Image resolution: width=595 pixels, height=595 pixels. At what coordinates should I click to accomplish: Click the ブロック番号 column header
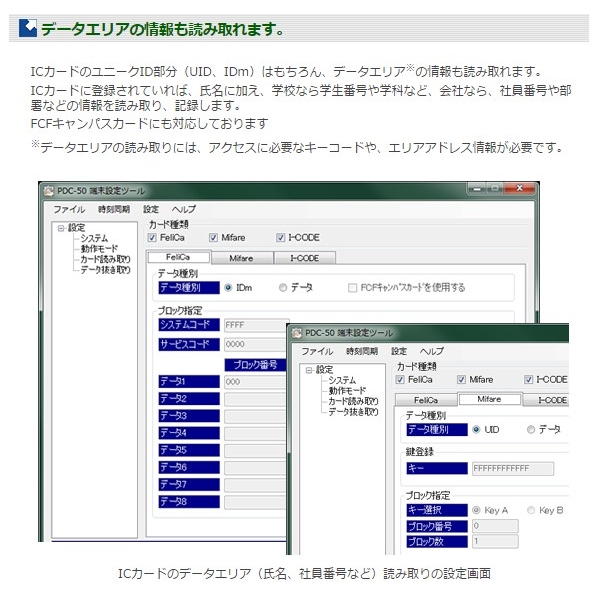[x=255, y=365]
